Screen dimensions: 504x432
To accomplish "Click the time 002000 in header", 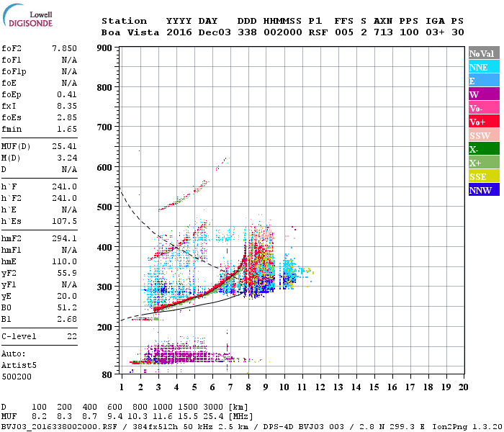I will tap(282, 32).
